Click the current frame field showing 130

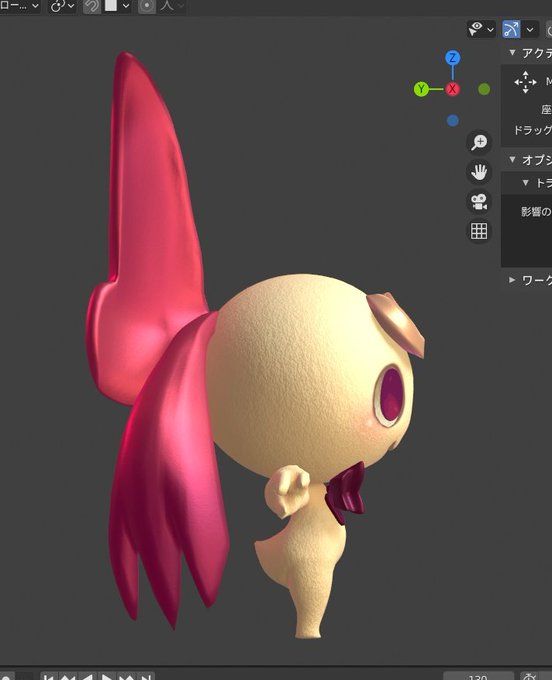478,676
